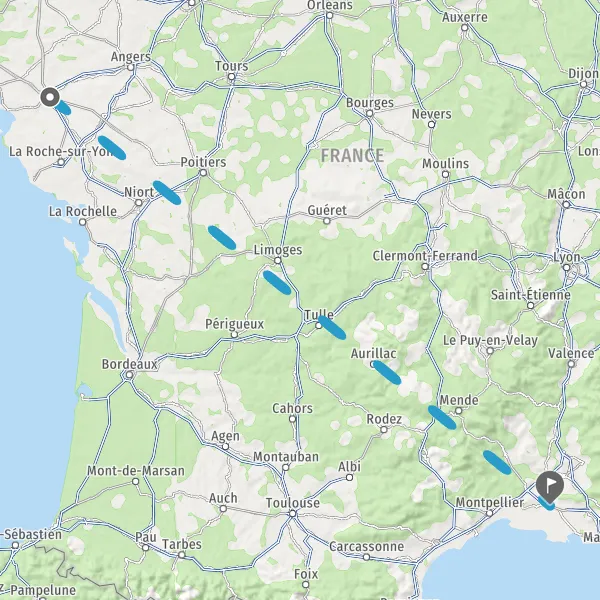
Task: Click the Angers city marker
Action: 131,68
